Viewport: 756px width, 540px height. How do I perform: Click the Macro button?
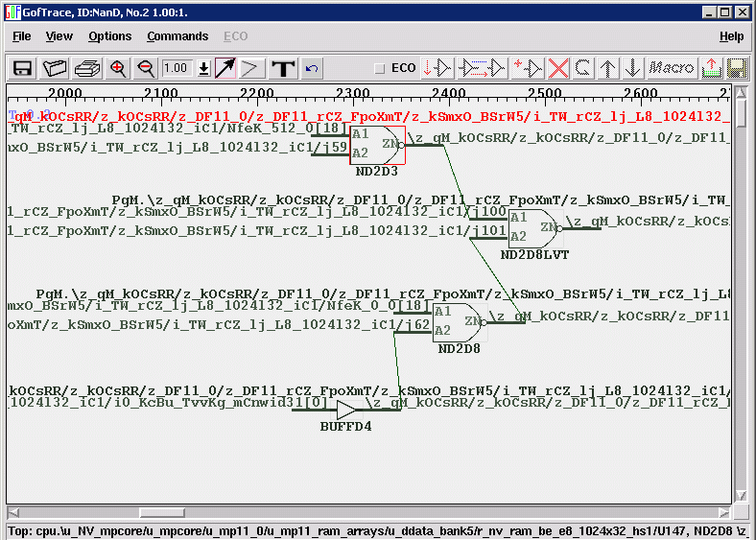(x=672, y=68)
